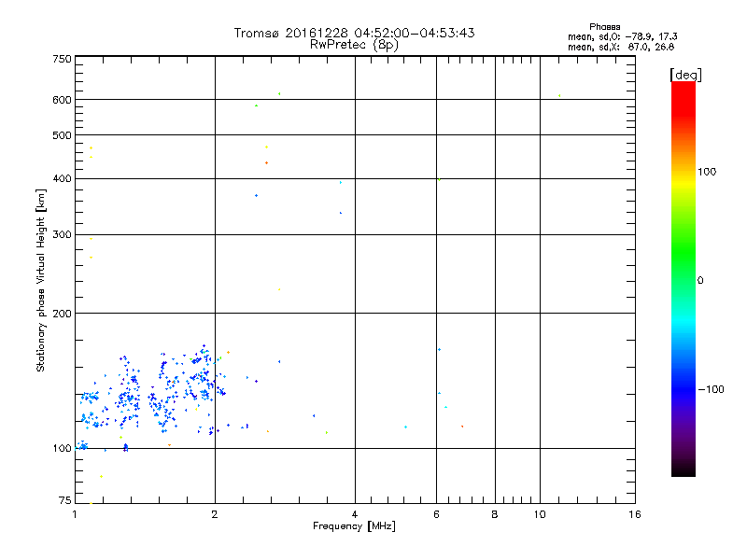Click the x-axis tick label "4"

coord(355,514)
